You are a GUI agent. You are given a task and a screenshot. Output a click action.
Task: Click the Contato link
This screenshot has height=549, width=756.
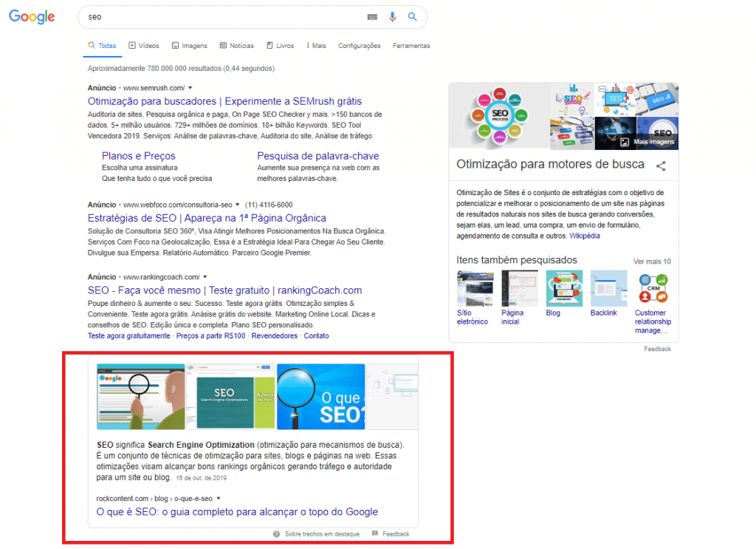coord(316,335)
